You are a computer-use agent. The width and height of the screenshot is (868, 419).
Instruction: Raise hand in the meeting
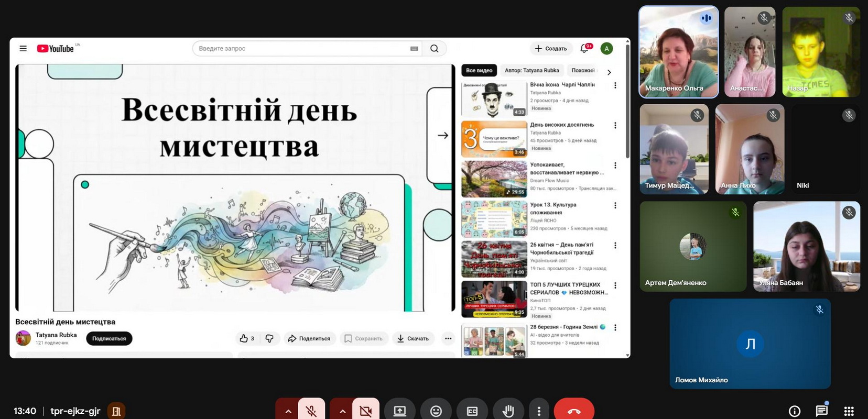pos(508,411)
